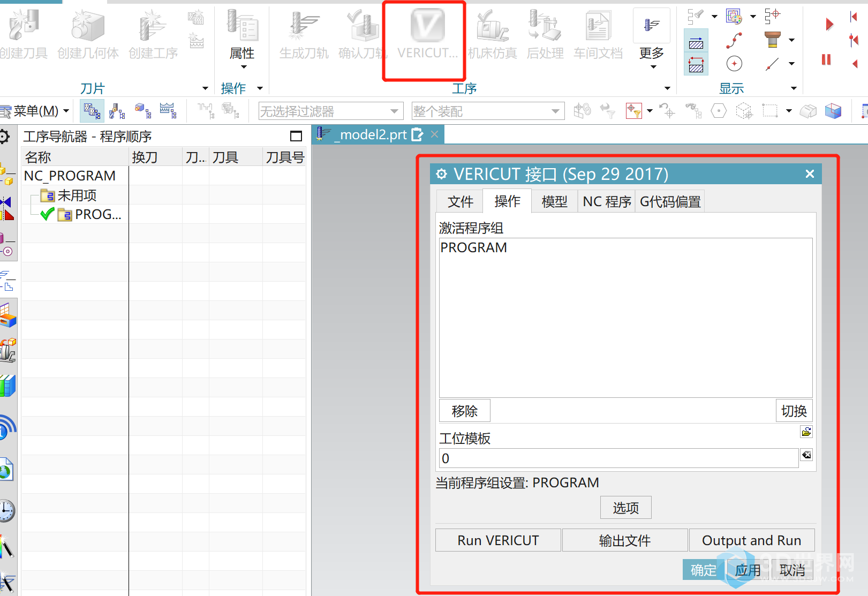Open the 菜单(M) menu dropdown
This screenshot has height=596, width=868.
[x=36, y=111]
